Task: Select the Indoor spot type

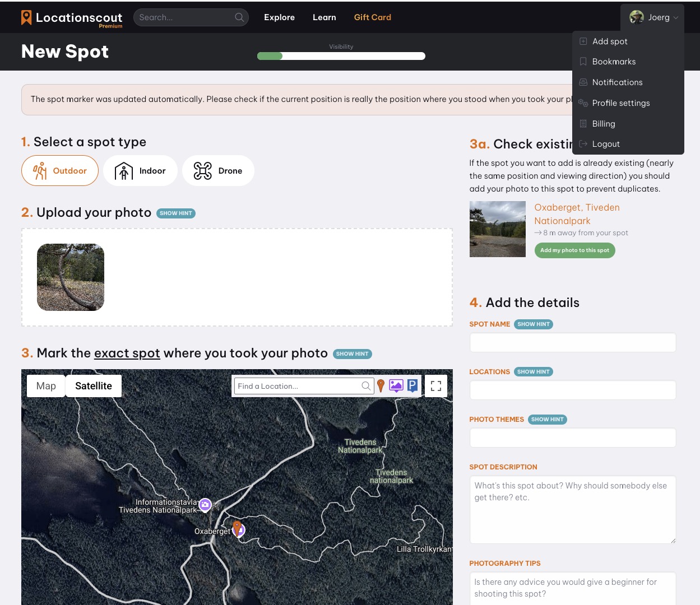Action: coord(140,171)
